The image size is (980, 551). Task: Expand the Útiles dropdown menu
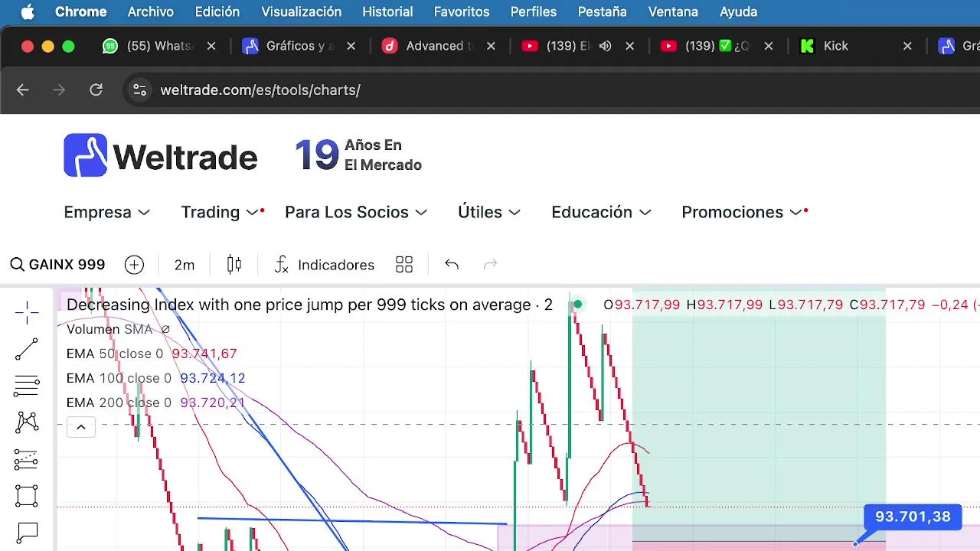[x=488, y=212]
